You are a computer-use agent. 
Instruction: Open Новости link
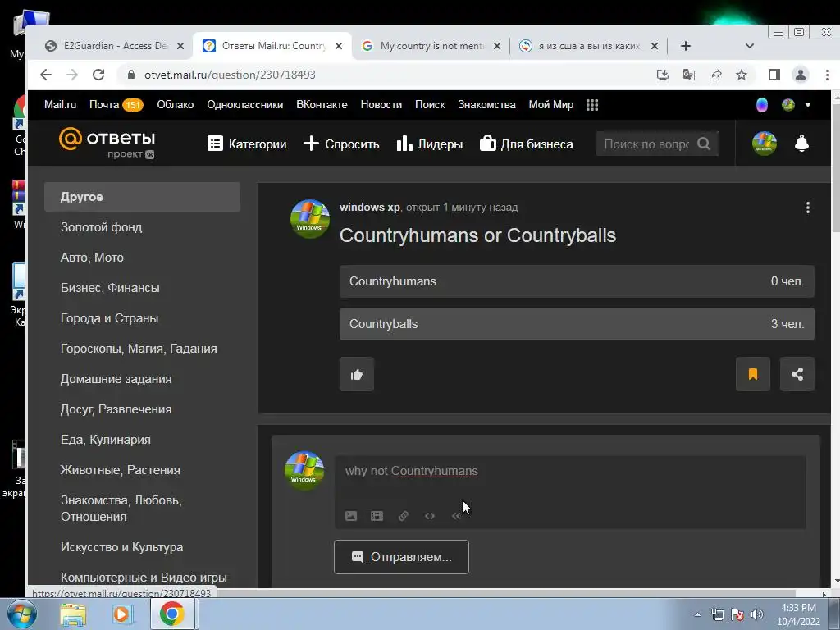(x=381, y=104)
